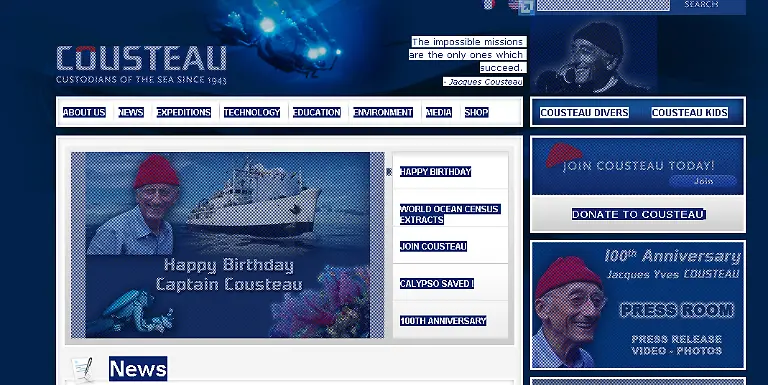This screenshot has height=385, width=768.
Task: Select EDUCATION in the navigation bar
Action: [316, 112]
